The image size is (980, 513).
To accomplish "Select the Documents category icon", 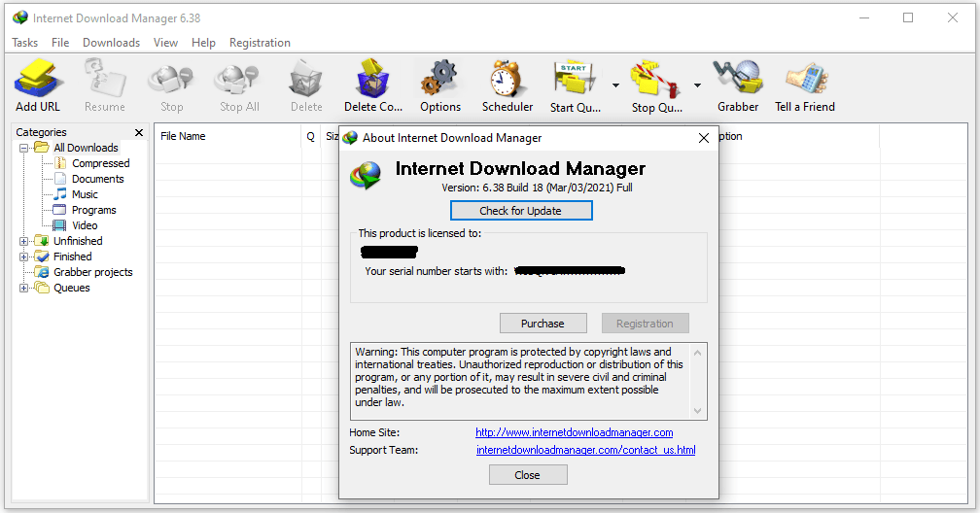I will click(x=60, y=179).
